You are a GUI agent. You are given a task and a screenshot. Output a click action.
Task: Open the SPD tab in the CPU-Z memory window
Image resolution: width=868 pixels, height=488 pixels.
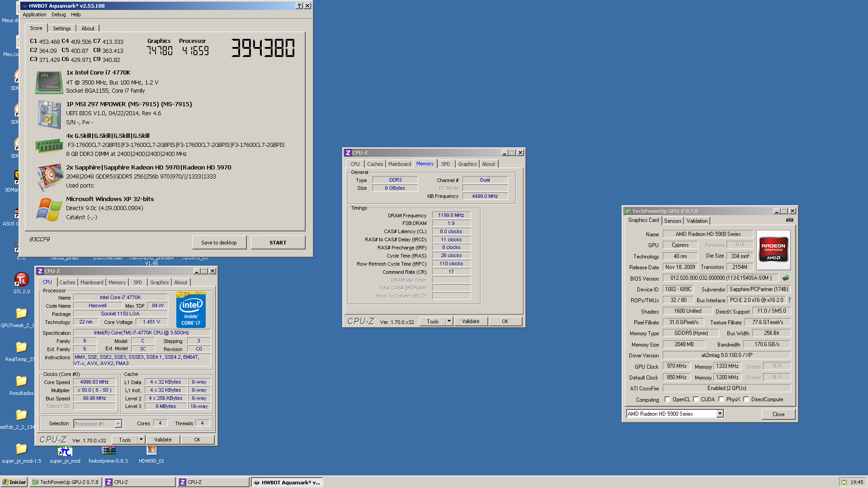tap(446, 164)
